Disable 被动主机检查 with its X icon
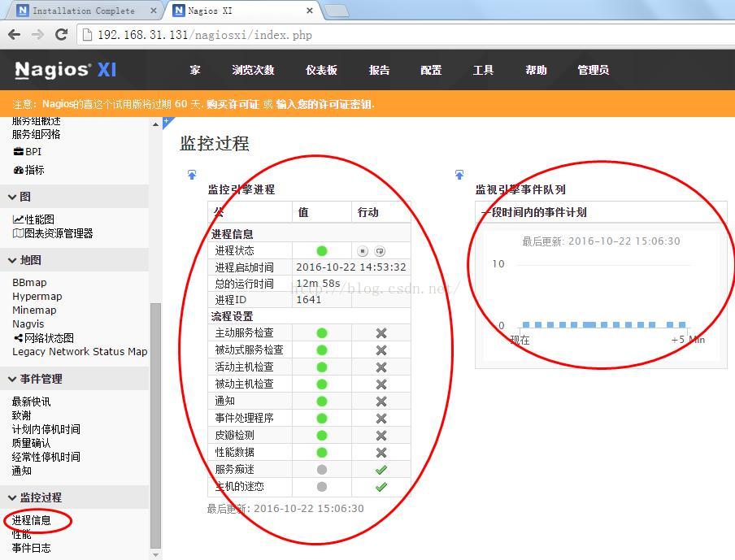 [x=381, y=384]
